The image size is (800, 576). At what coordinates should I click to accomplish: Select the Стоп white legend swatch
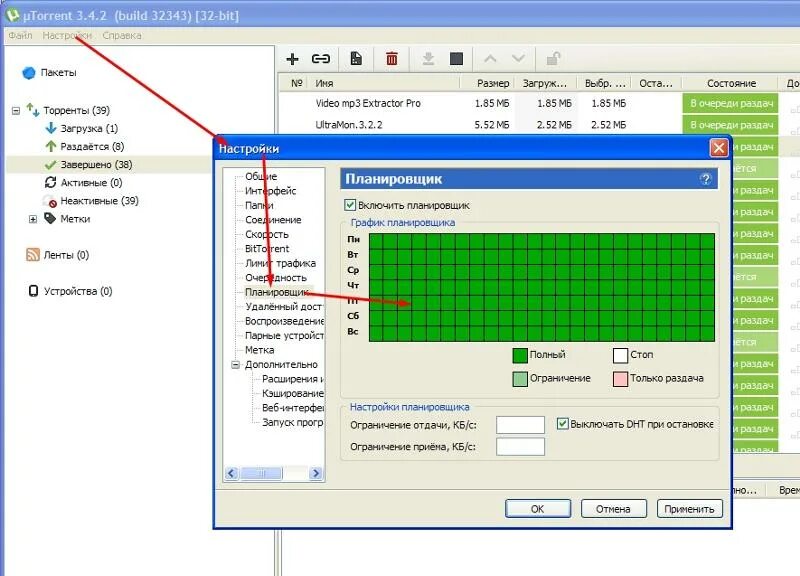tap(620, 356)
